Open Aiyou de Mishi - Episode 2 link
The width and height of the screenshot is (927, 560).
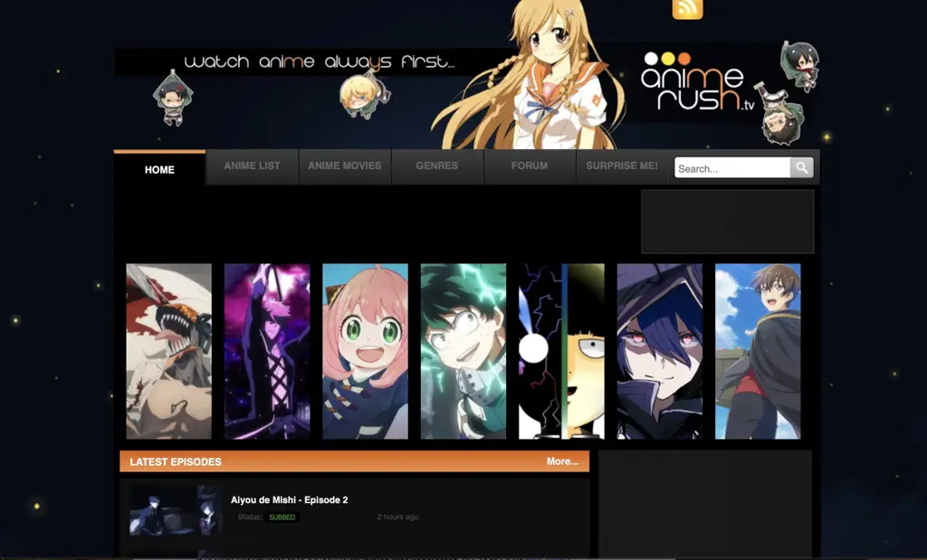coord(289,499)
